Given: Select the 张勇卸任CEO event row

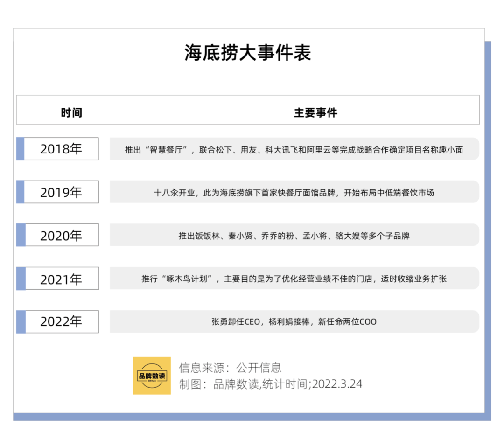Looking at the screenshot, I should coord(294,321).
